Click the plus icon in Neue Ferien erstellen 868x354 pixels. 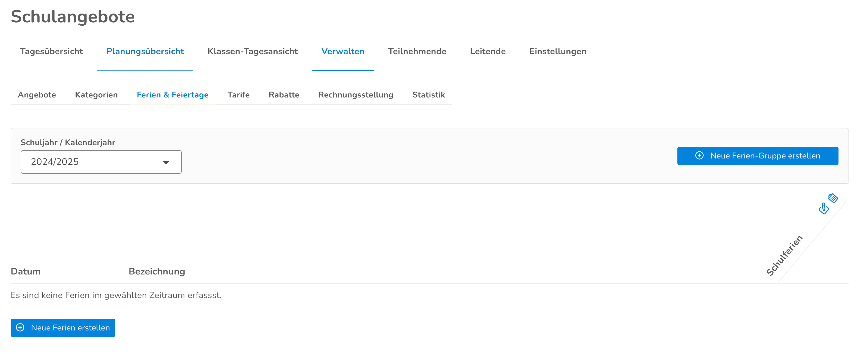click(x=20, y=327)
